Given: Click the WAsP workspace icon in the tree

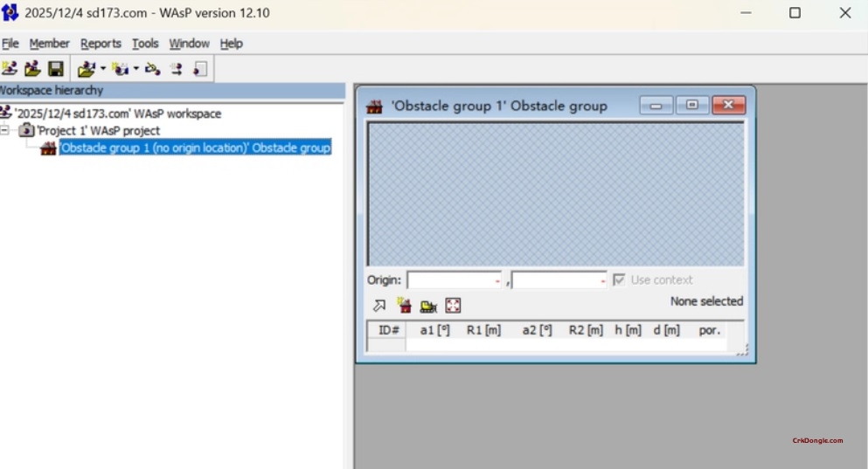Looking at the screenshot, I should [x=6, y=113].
